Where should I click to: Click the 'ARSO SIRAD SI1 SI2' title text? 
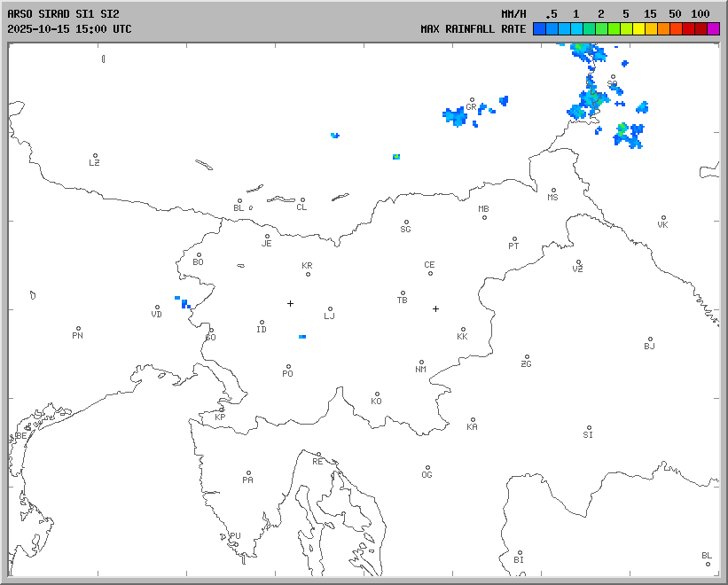coord(63,13)
